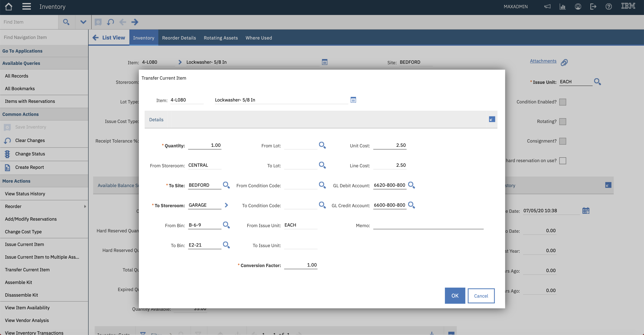Image resolution: width=644 pixels, height=335 pixels.
Task: Toggle Condition Enabled checkbox
Action: click(563, 102)
